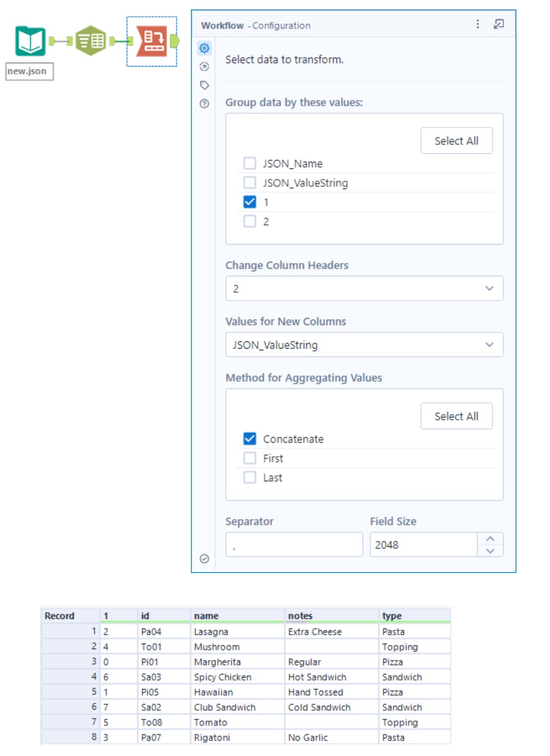Click the checkmark icon at sidebar bottom
550x756 pixels.
pyautogui.click(x=204, y=558)
